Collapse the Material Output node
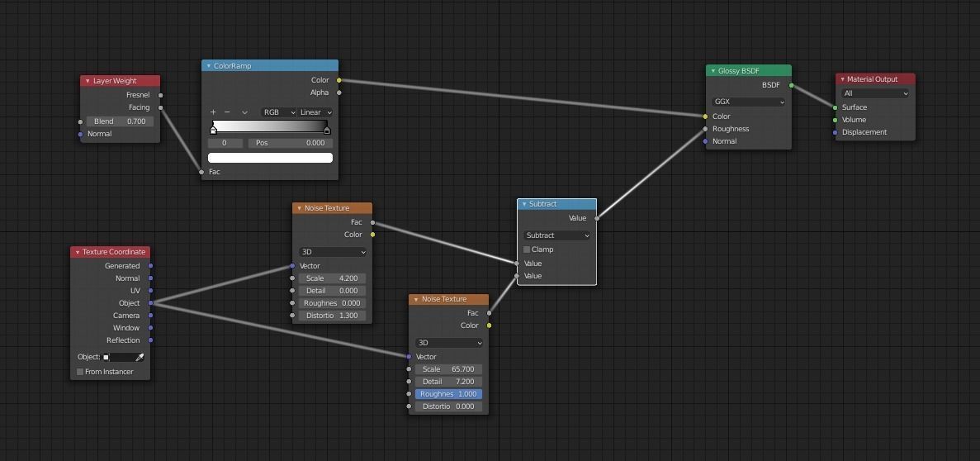The image size is (980, 461). tap(842, 79)
